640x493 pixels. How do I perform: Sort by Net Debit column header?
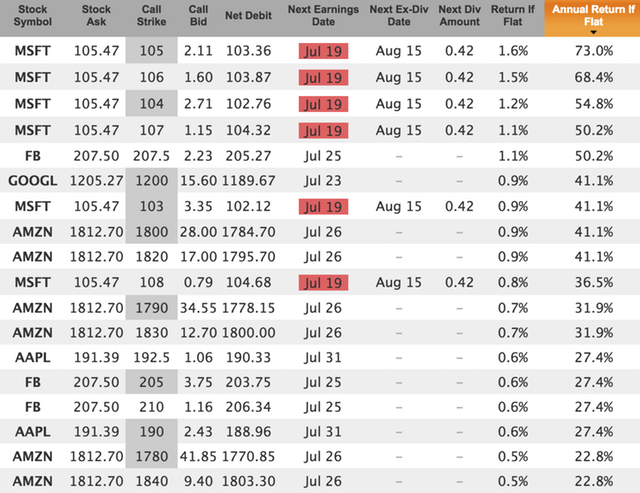click(x=249, y=16)
